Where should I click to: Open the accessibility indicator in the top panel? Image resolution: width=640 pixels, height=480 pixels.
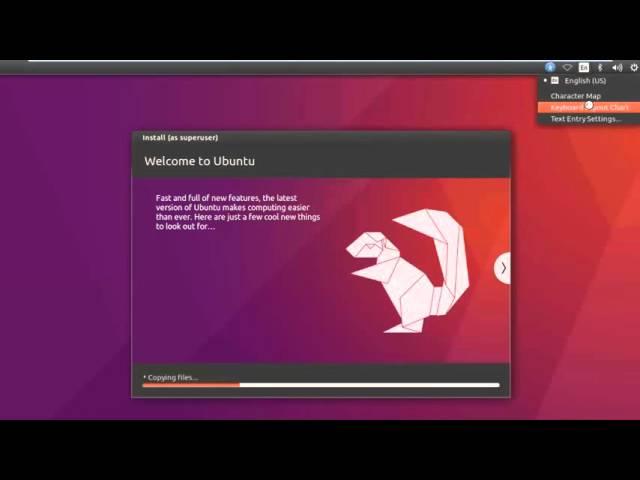point(550,67)
